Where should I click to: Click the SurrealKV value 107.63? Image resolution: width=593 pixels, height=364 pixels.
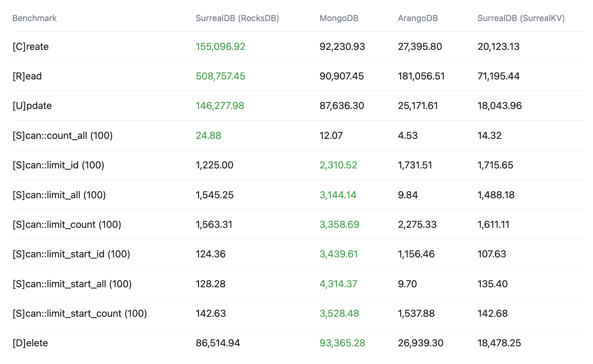492,254
